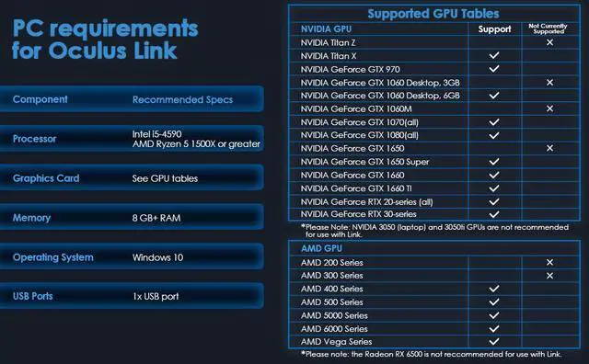
Task: Select the checkmark beside GeForce GTX 970
Action: coord(494,69)
